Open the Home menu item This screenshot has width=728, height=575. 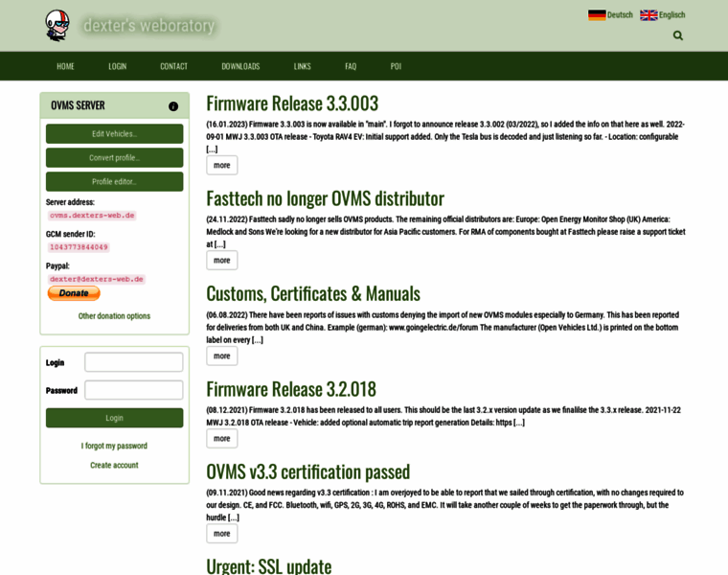(x=65, y=66)
